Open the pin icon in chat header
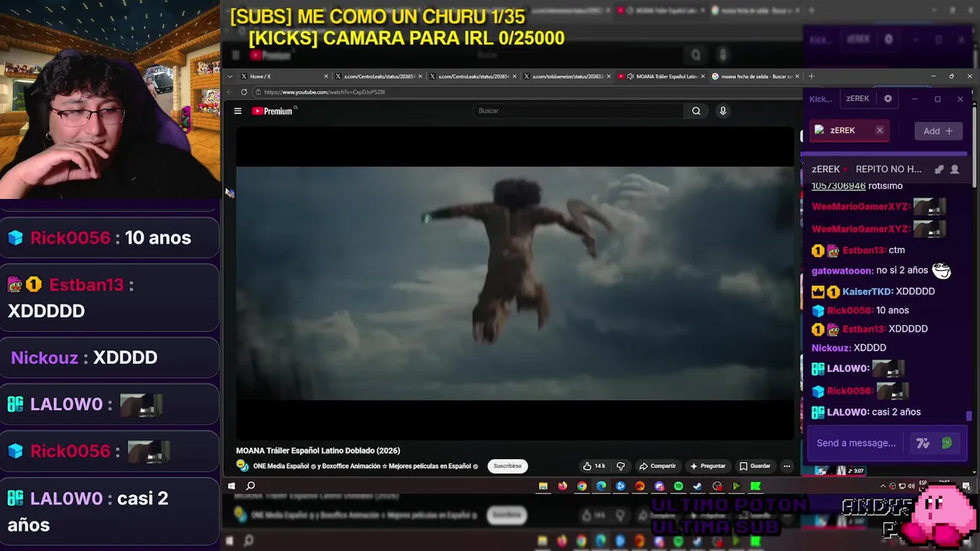 coord(939,169)
